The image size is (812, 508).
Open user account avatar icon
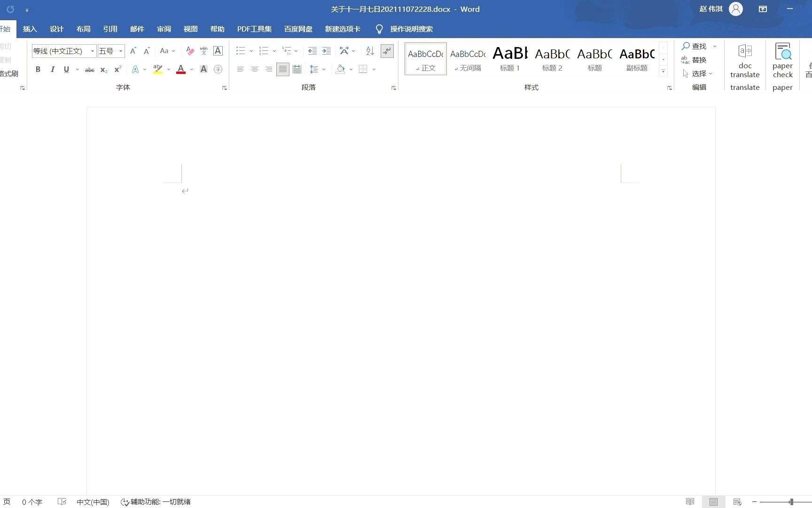(736, 9)
